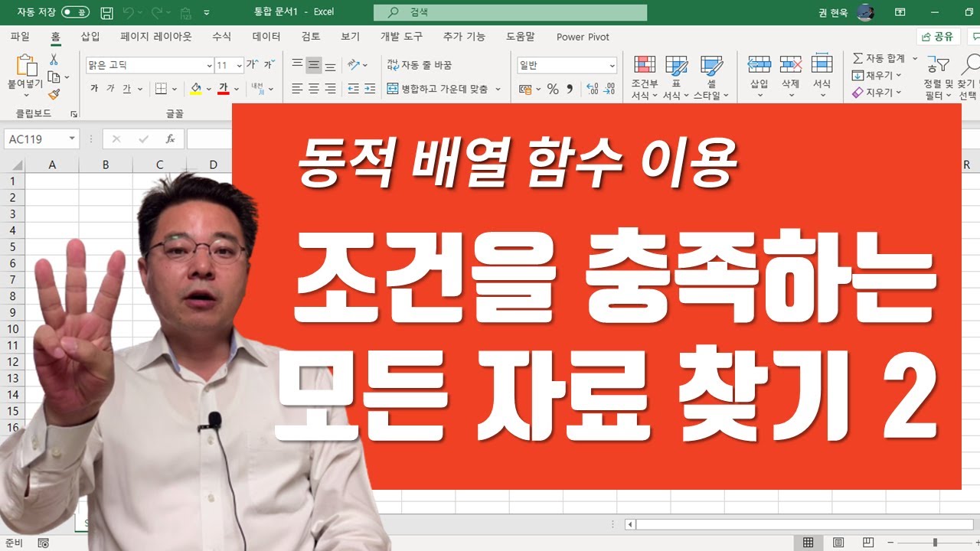
Task: Switch to Page Layout view in status bar
Action: (x=838, y=543)
